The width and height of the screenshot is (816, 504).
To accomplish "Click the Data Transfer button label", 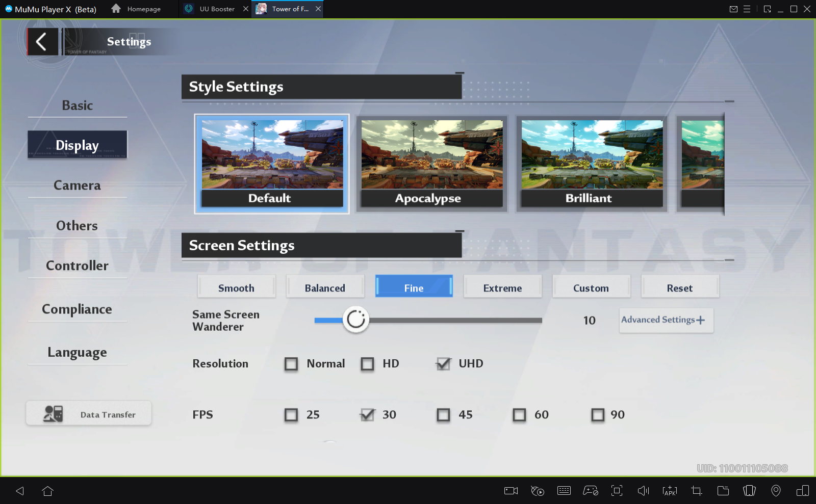I will tap(108, 415).
